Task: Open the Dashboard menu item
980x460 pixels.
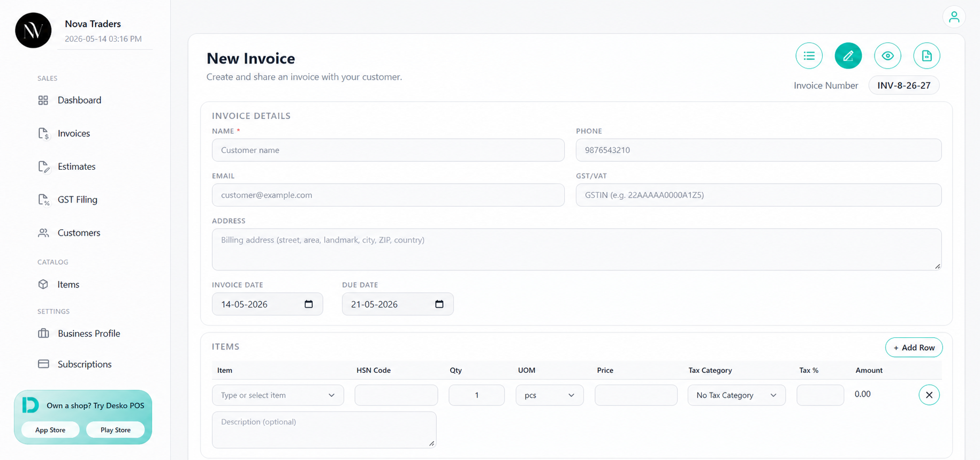Action: tap(79, 100)
